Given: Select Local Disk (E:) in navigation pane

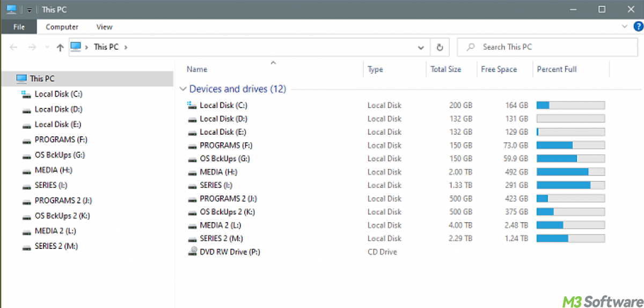Looking at the screenshot, I should coord(58,124).
